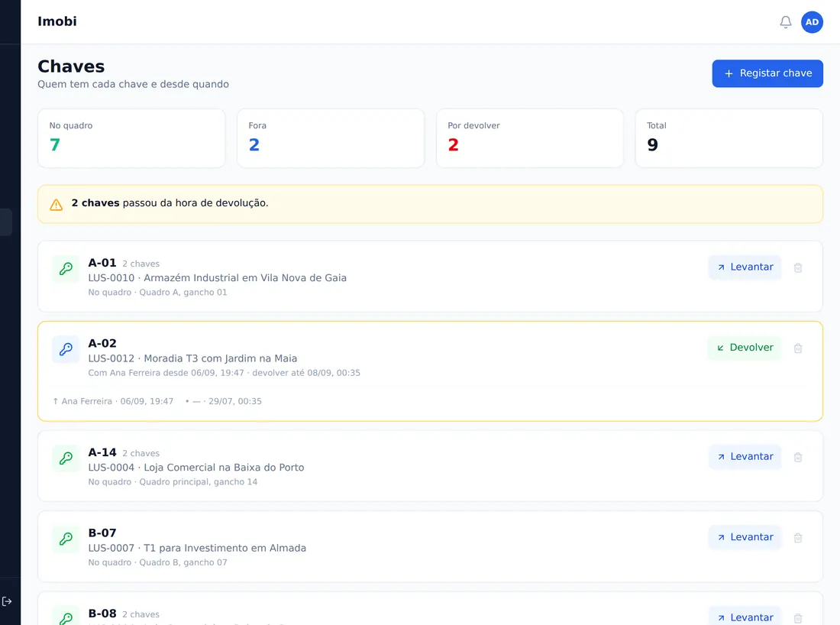Select the Fora stat card

[331, 138]
